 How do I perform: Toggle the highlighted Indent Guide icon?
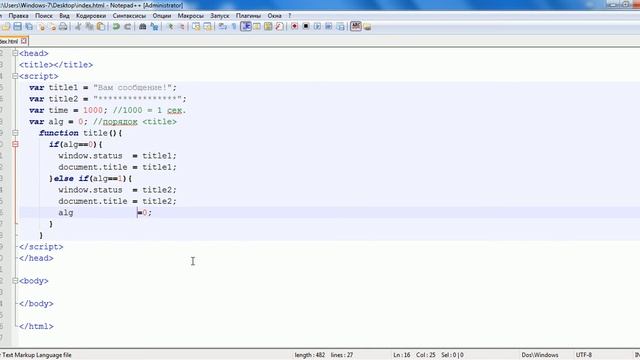[x=246, y=27]
